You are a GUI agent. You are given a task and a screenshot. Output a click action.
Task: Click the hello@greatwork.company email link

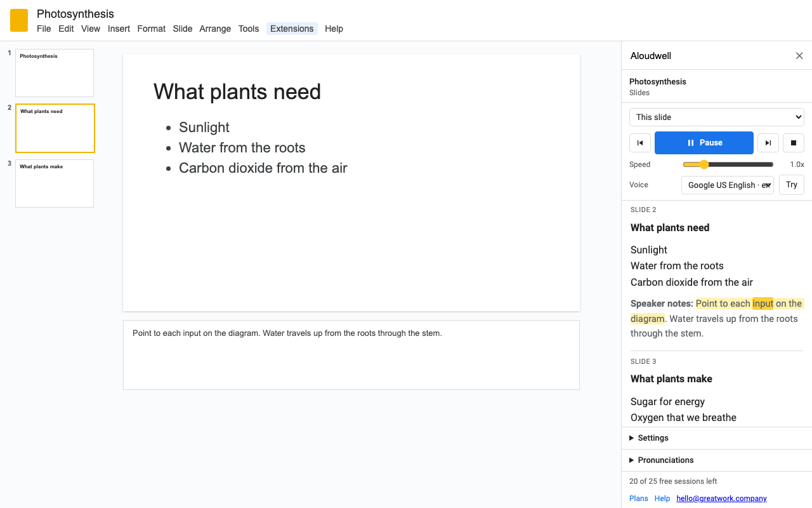[722, 498]
